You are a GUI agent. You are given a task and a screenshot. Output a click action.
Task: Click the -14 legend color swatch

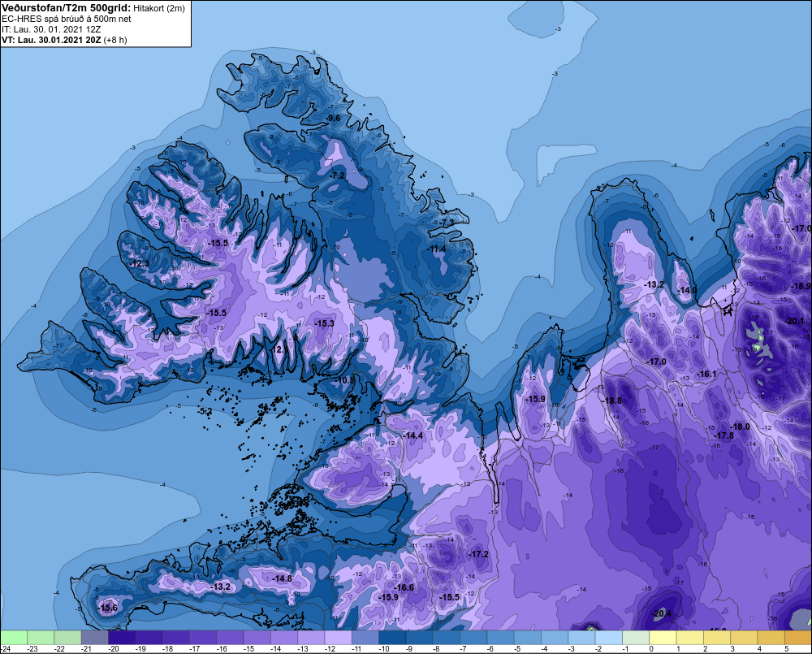click(x=284, y=637)
